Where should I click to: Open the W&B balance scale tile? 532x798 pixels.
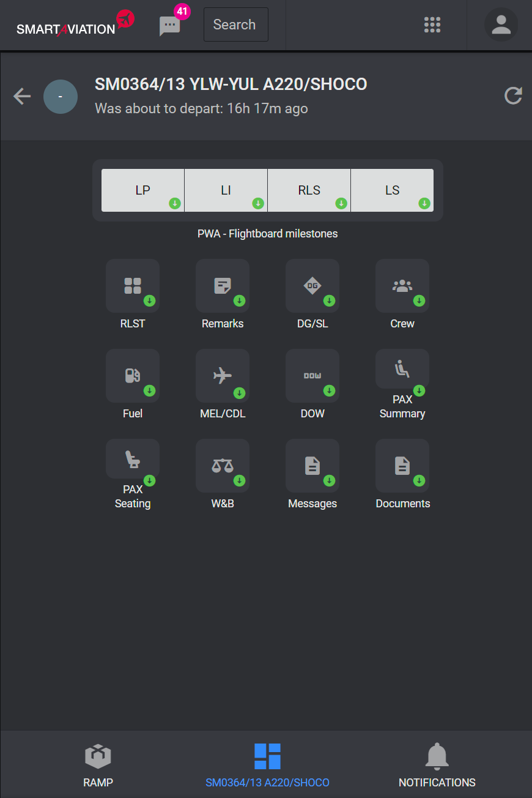pyautogui.click(x=223, y=466)
